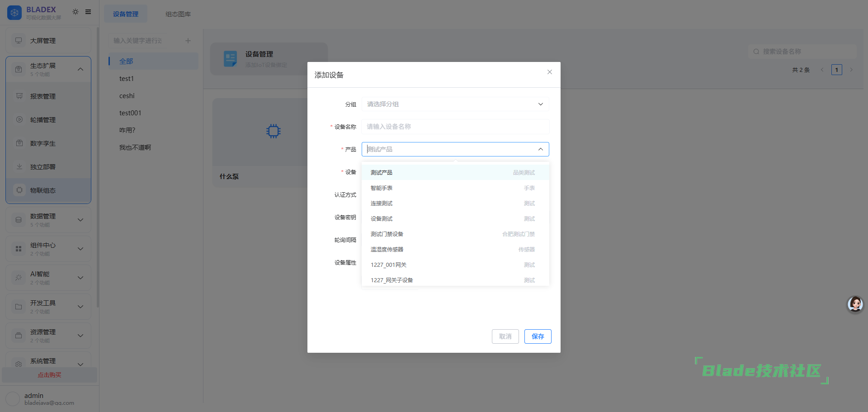Screen dimensions: 868x412
Task: Click the 轮播管理 play icon
Action: (19, 120)
